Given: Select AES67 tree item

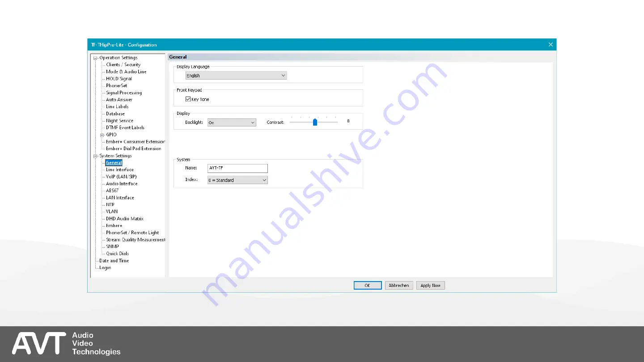Looking at the screenshot, I should (x=112, y=190).
